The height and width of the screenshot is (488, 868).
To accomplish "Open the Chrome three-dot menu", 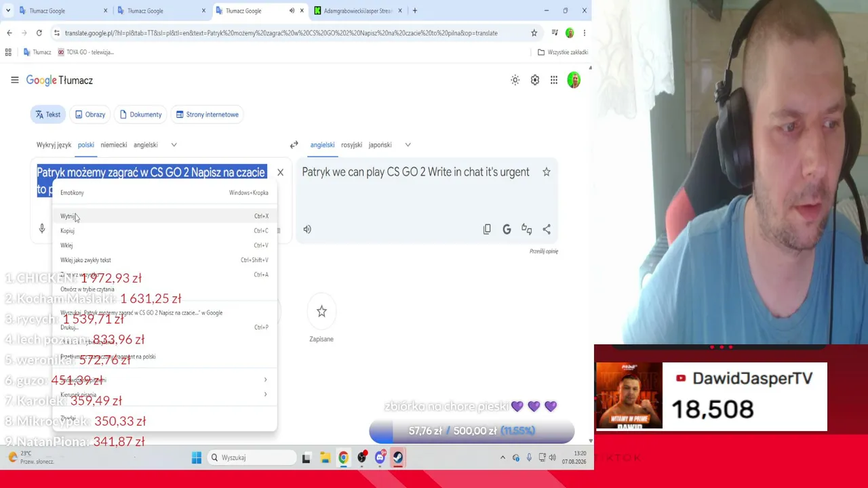I will point(585,33).
